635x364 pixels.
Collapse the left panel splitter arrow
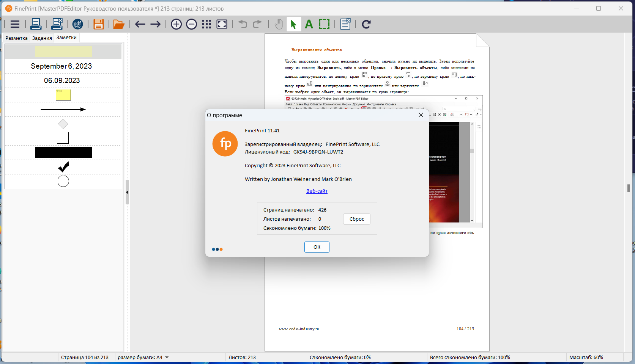click(127, 192)
